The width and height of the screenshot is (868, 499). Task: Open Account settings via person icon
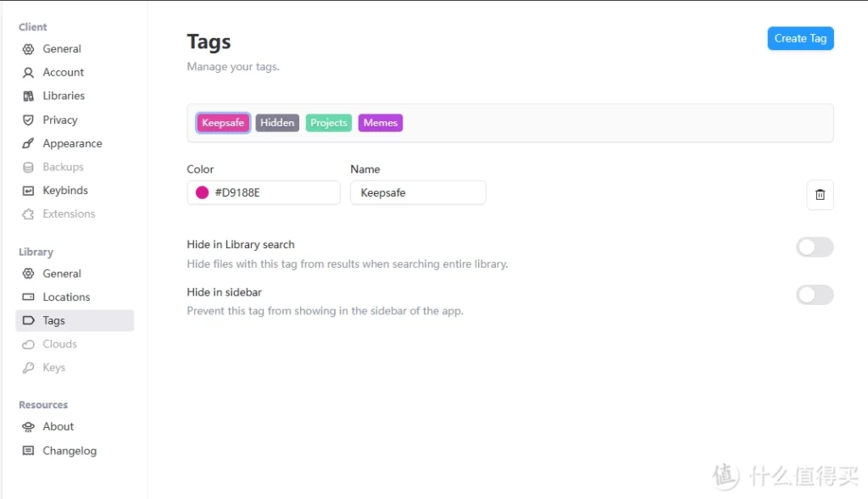tap(28, 73)
